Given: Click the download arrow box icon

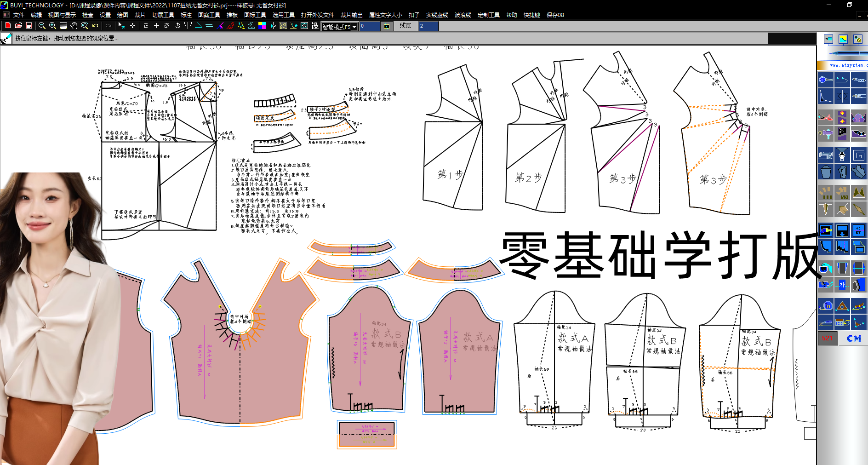Looking at the screenshot, I should tap(842, 230).
